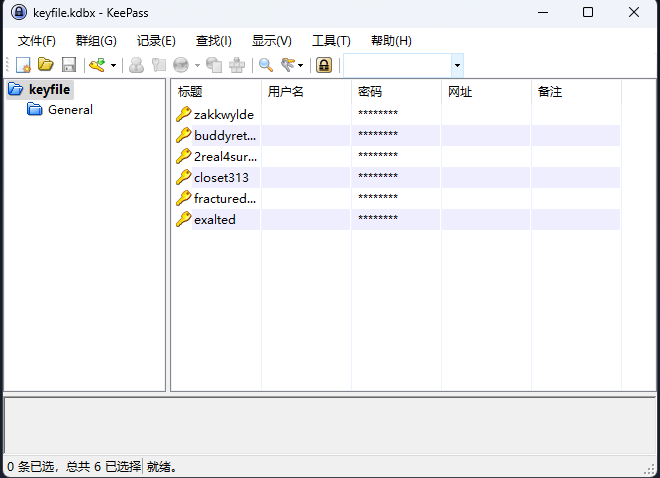Sort by the 标题 column header
Image resolution: width=660 pixels, height=478 pixels.
216,92
